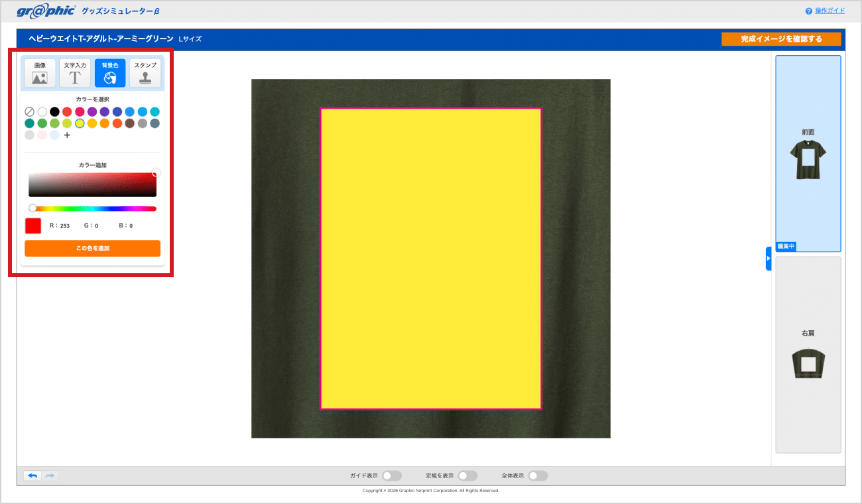Viewport: 862px width, 504px height.
Task: Click the hue rainbow slider handle
Action: [32, 208]
